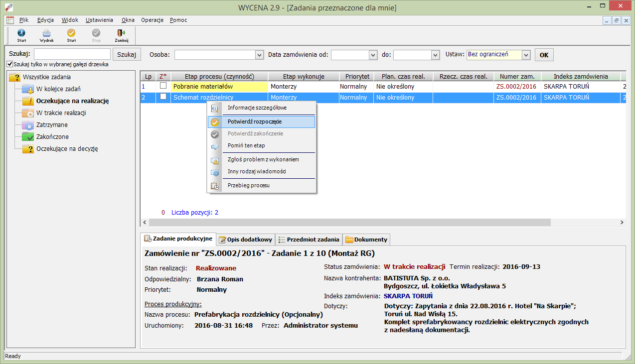
Task: Open the 'do' end date dropdown
Action: (435, 55)
